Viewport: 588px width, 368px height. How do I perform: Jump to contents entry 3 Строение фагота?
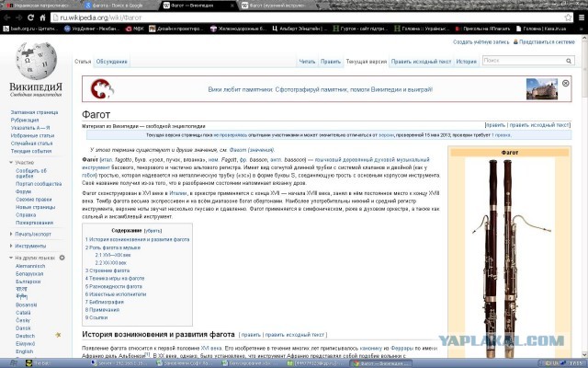tap(107, 270)
